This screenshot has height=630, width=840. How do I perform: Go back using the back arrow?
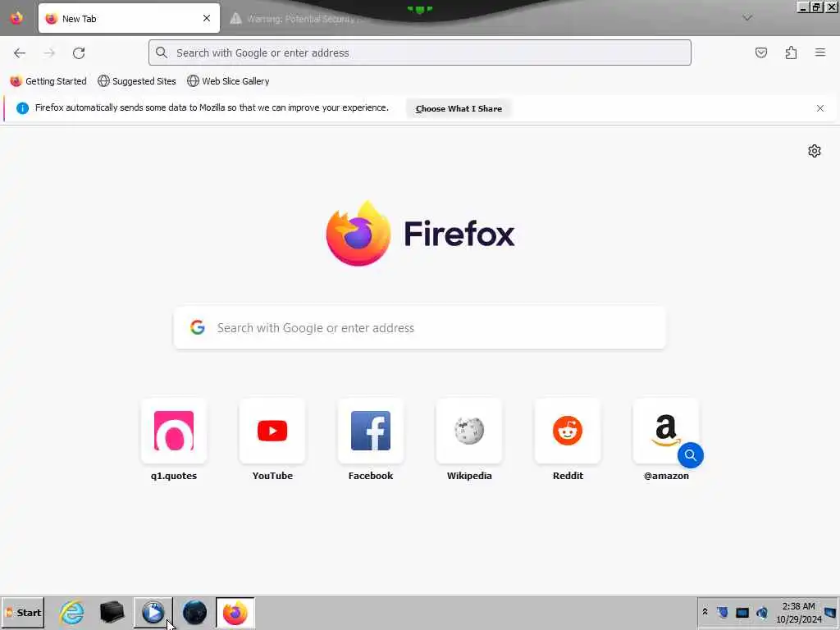(x=20, y=52)
